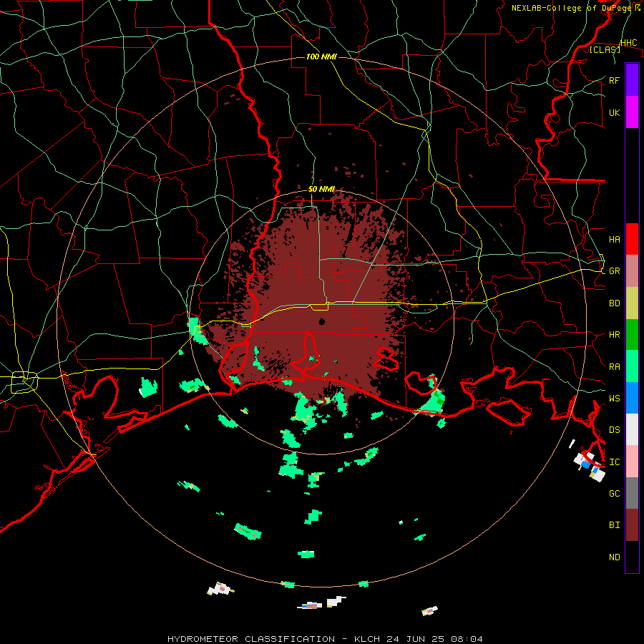Viewport: 644px width, 644px height.
Task: Click the BI dark red legend swatch
Action: point(632,525)
